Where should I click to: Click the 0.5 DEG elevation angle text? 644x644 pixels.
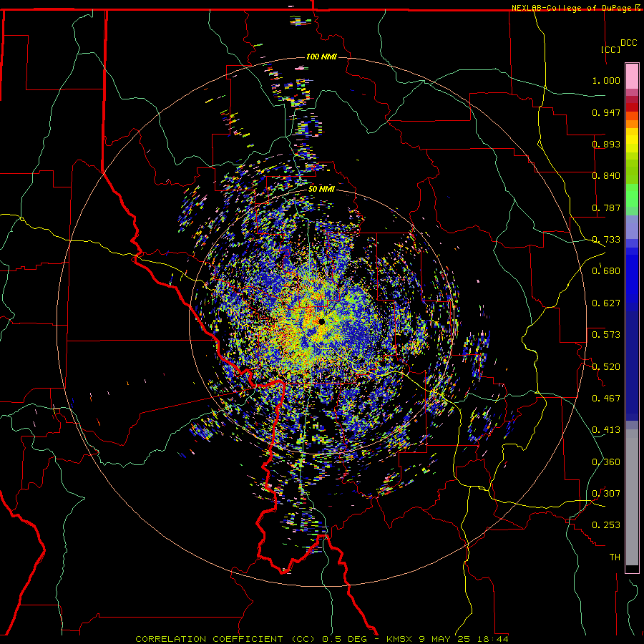(x=345, y=639)
